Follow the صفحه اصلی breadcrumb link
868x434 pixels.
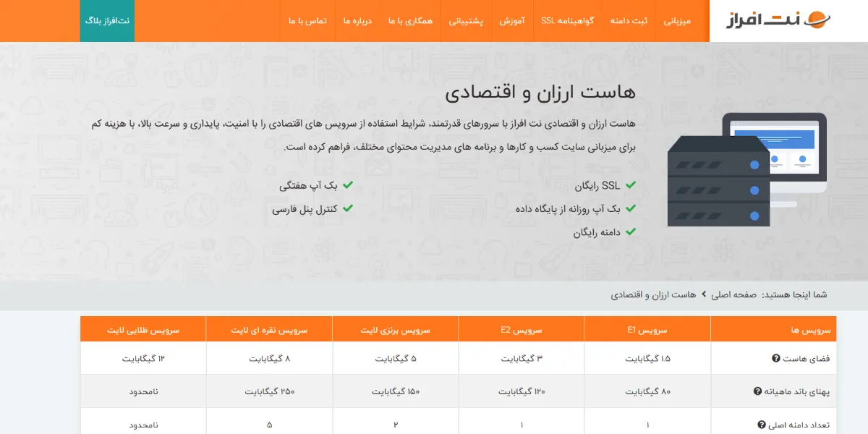click(x=733, y=295)
